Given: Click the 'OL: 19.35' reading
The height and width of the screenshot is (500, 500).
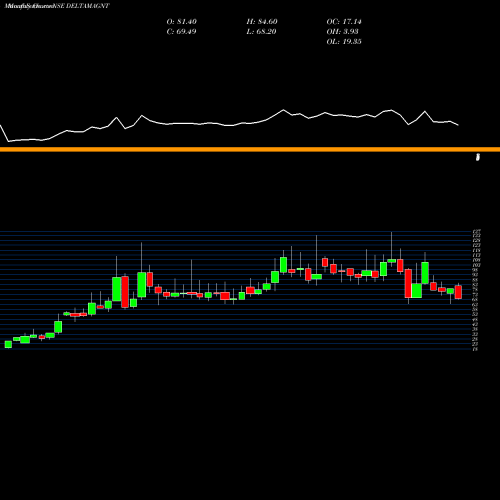Looking at the screenshot, I should pos(344,42).
